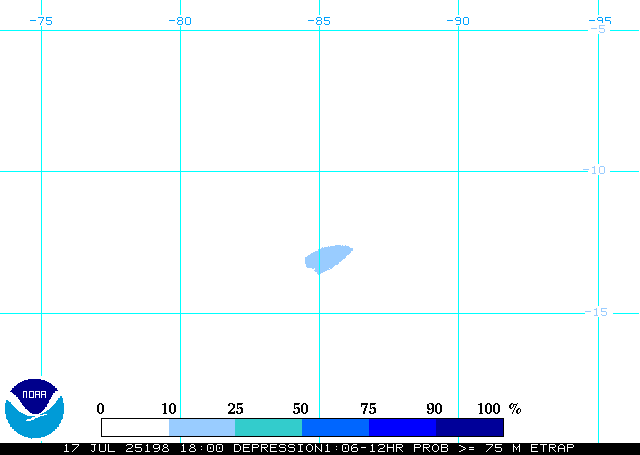The height and width of the screenshot is (455, 640).
Task: Click the legend value 0
Action: tap(100, 408)
